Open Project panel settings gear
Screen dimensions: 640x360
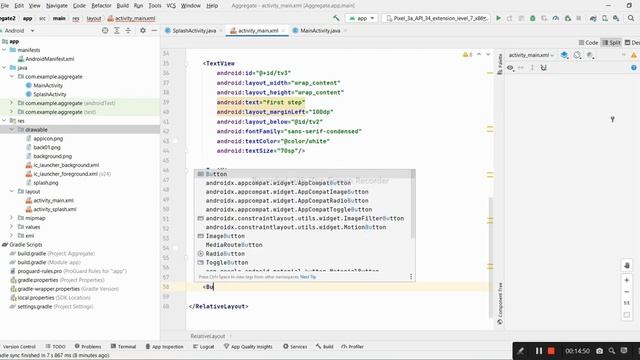tap(142, 31)
